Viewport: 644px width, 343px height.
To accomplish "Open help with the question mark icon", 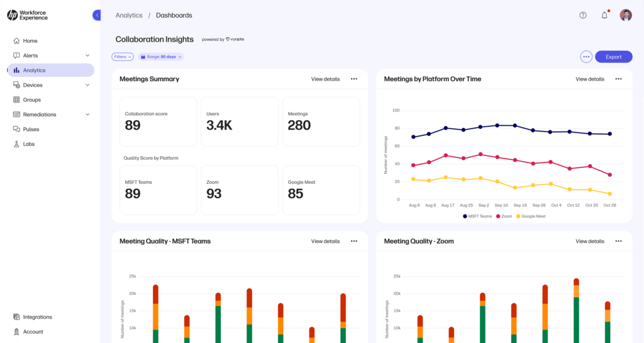I will coord(583,15).
